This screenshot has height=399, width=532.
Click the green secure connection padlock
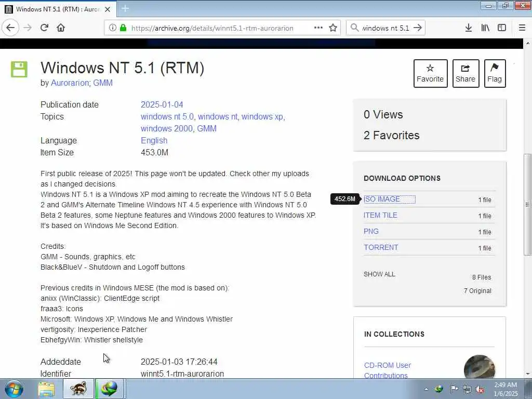[123, 28]
